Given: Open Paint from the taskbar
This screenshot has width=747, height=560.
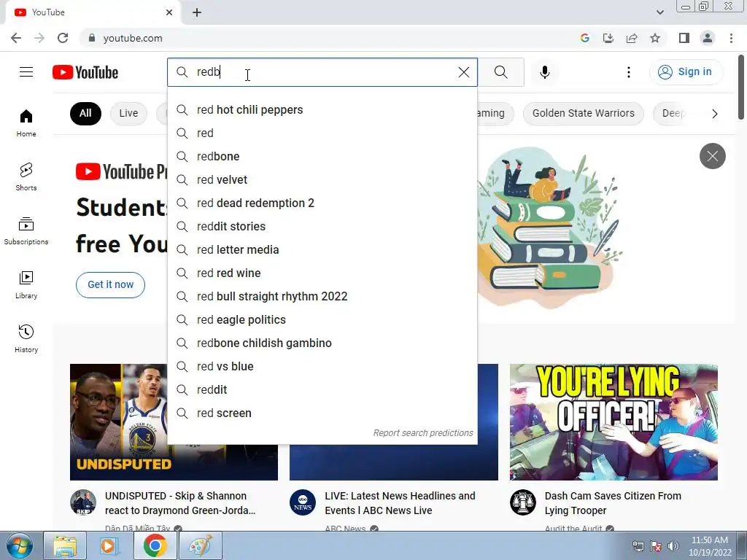Looking at the screenshot, I should [200, 545].
